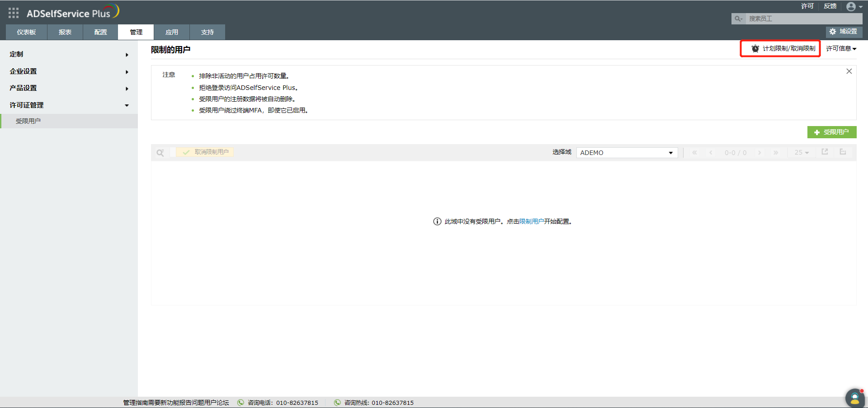Screen dimensions: 868x408
Task: Open the 域设置 button
Action: (x=844, y=32)
